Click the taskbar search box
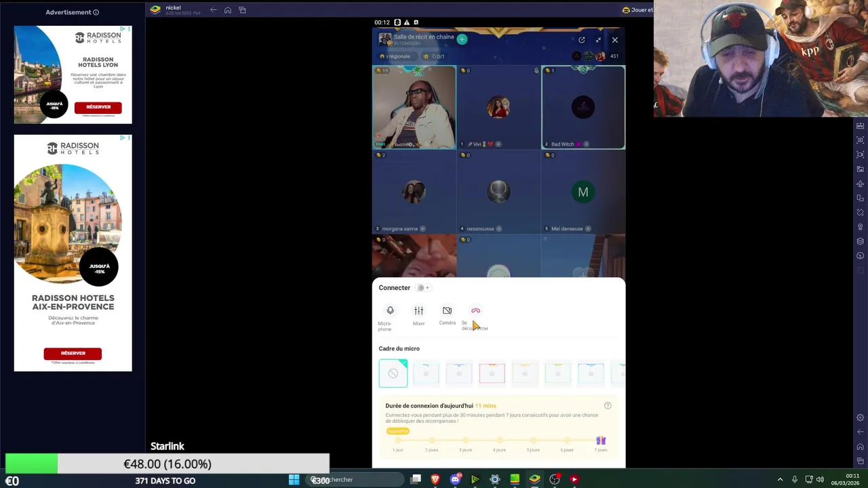 point(353,479)
